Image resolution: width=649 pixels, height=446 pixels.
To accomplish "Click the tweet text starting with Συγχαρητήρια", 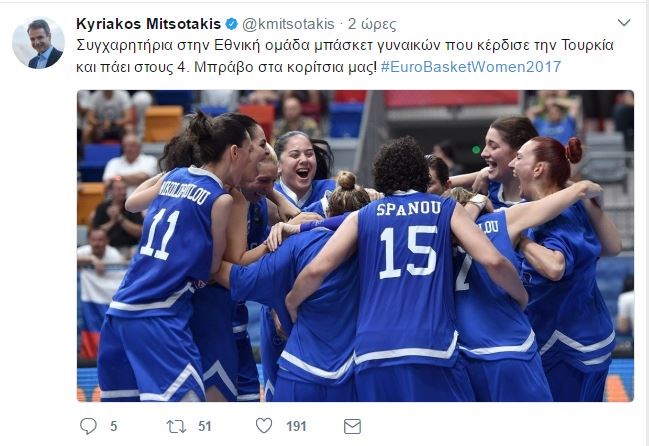I will click(344, 56).
